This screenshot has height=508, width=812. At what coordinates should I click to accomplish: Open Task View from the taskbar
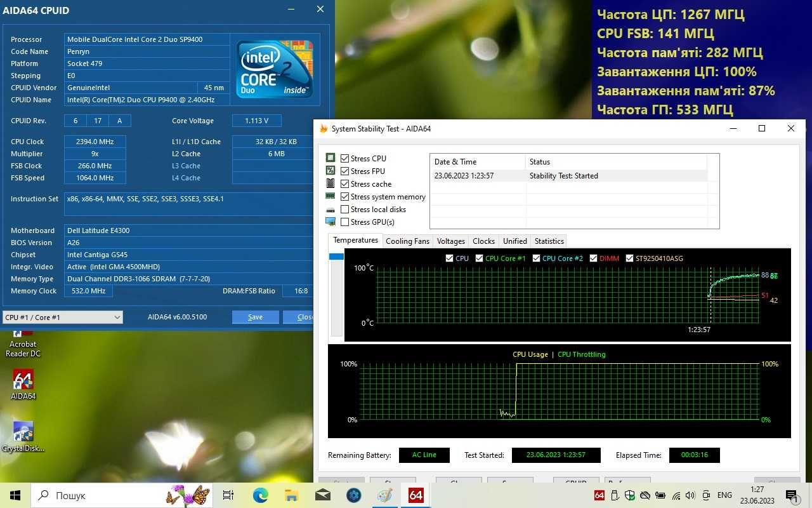pos(228,495)
